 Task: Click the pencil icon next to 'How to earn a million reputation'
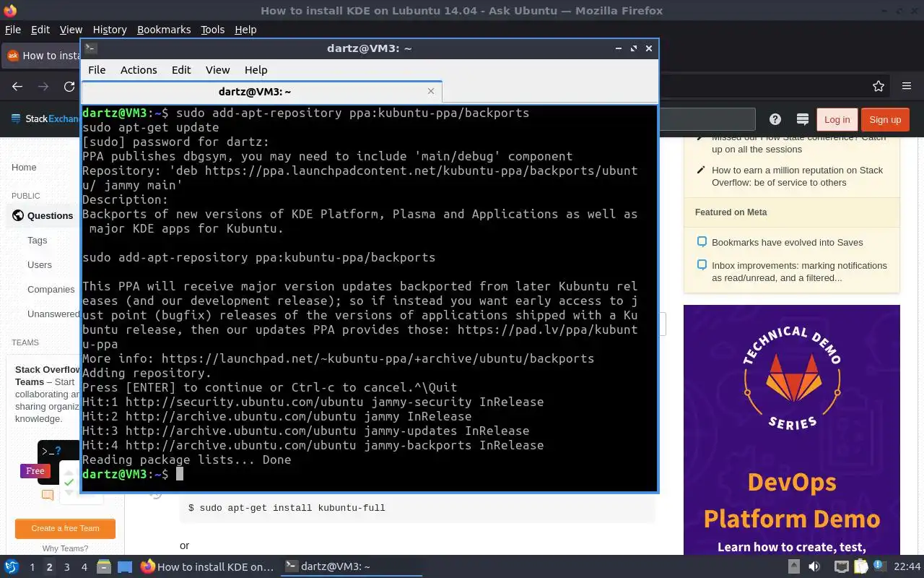point(701,171)
